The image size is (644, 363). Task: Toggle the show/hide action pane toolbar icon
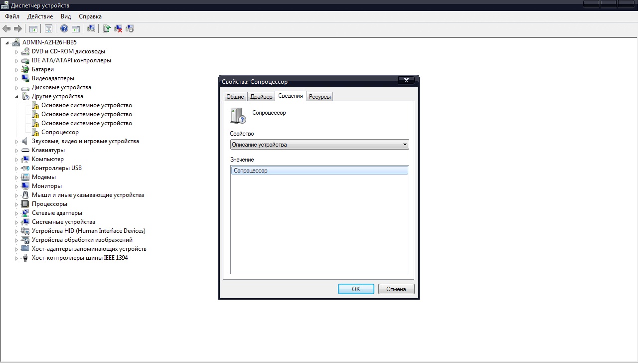[x=76, y=29]
